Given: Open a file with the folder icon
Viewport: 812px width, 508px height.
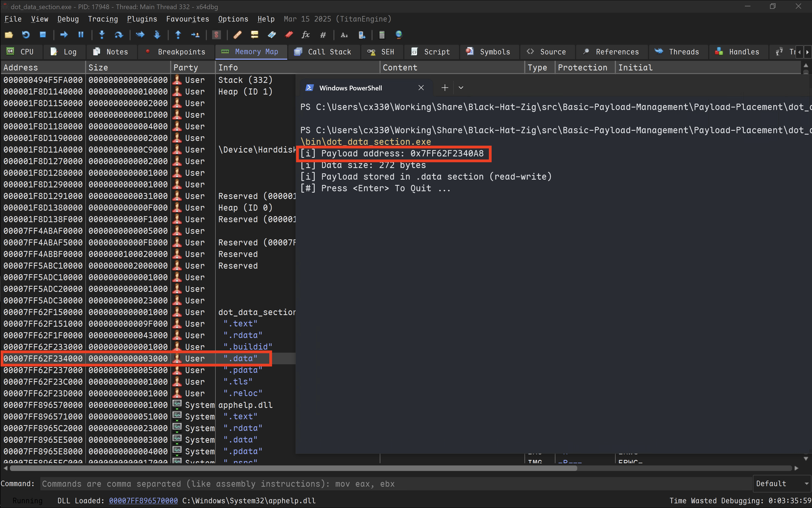Looking at the screenshot, I should (x=9, y=35).
